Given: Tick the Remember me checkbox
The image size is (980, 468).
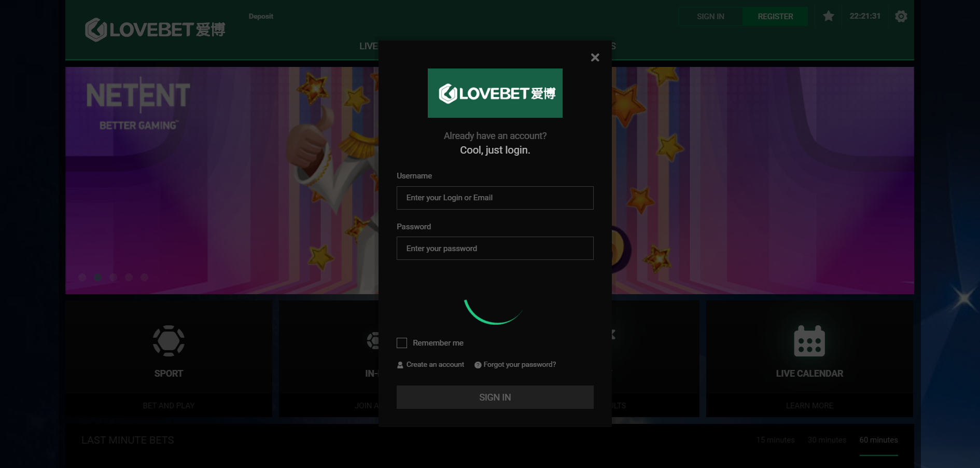Looking at the screenshot, I should pyautogui.click(x=402, y=343).
